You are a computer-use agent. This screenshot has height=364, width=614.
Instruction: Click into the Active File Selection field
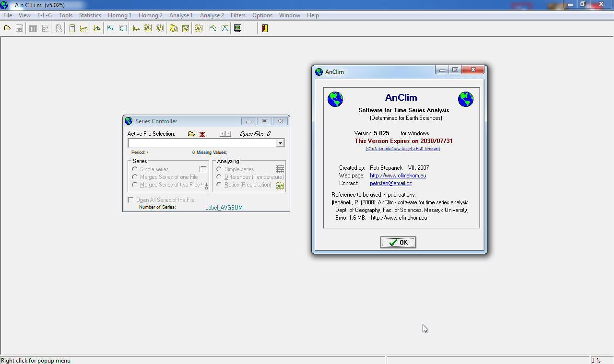click(202, 143)
